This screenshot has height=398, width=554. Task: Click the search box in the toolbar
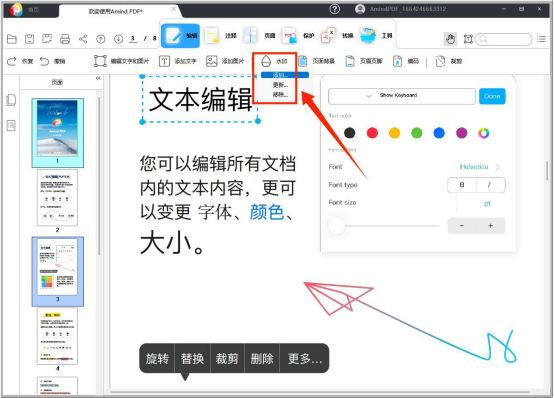pyautogui.click(x=503, y=39)
